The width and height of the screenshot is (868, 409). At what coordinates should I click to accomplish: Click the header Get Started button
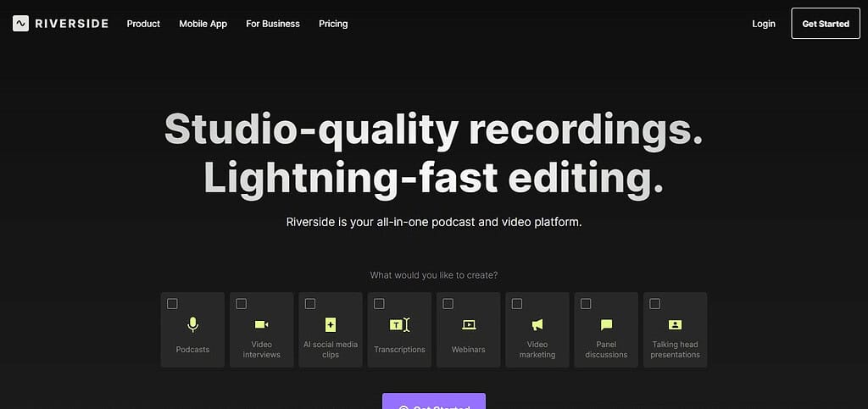[826, 23]
